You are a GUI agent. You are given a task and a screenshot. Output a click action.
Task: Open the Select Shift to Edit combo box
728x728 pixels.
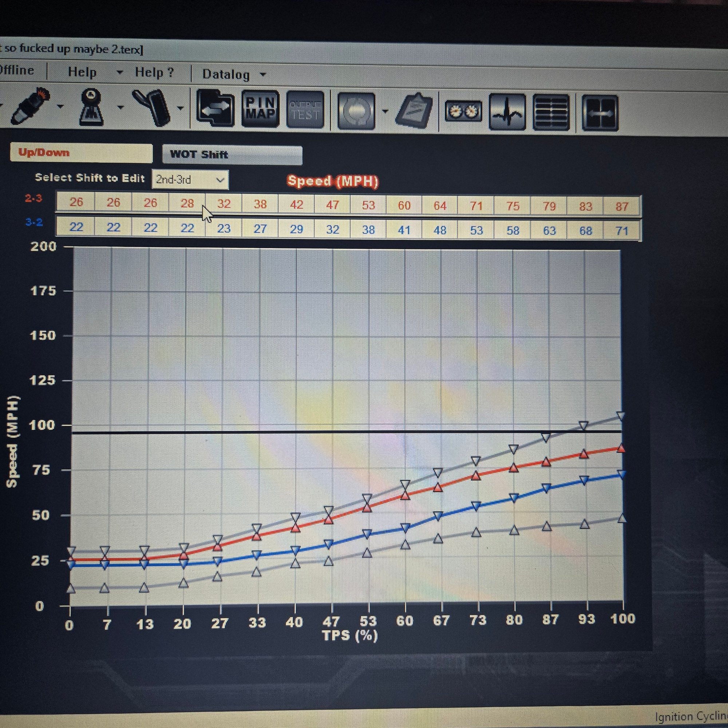[x=190, y=179]
